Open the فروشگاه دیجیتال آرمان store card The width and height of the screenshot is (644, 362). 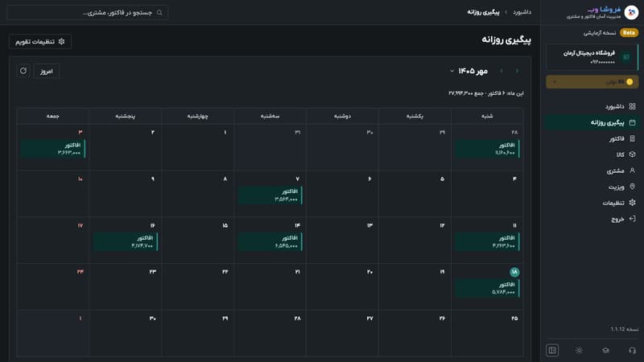592,57
